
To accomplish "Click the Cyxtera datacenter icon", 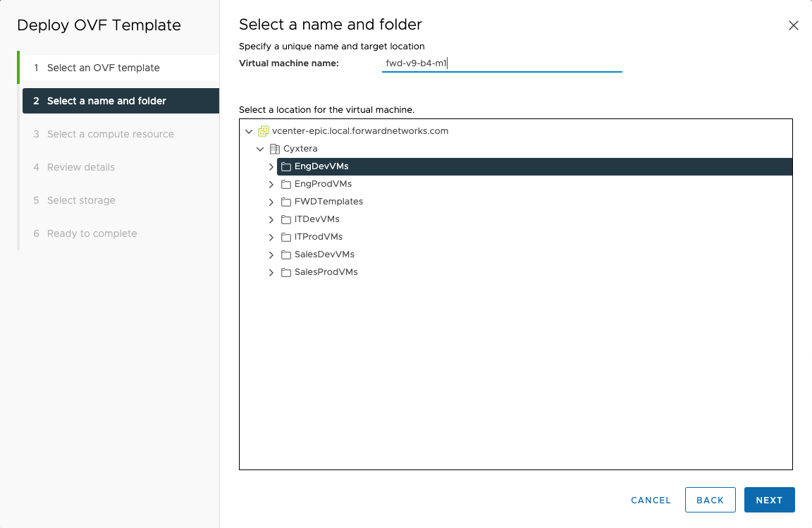I will coord(275,149).
